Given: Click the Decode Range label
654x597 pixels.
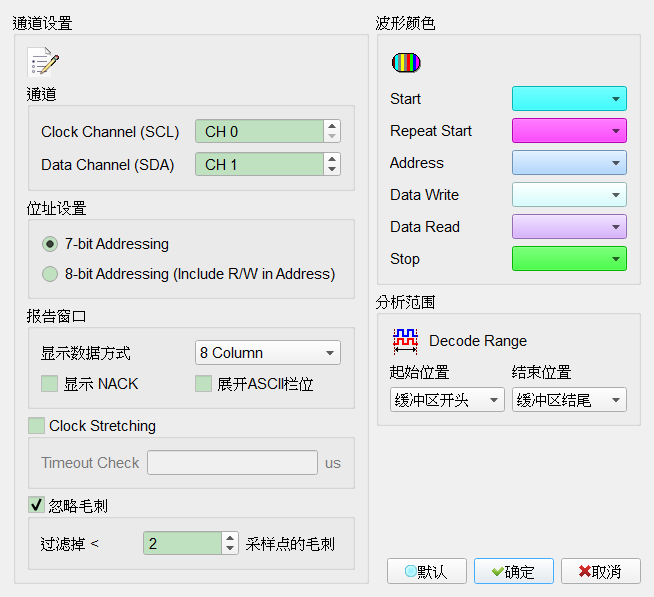Looking at the screenshot, I should (x=478, y=341).
